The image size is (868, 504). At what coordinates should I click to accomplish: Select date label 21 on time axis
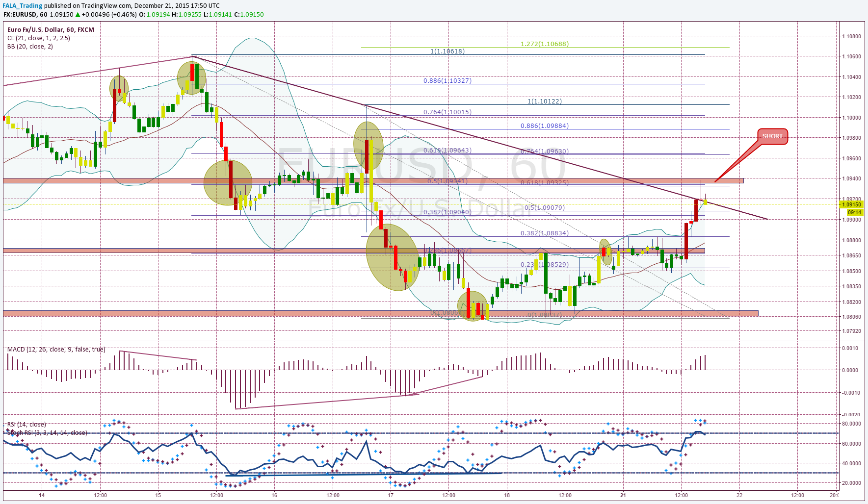click(x=623, y=495)
